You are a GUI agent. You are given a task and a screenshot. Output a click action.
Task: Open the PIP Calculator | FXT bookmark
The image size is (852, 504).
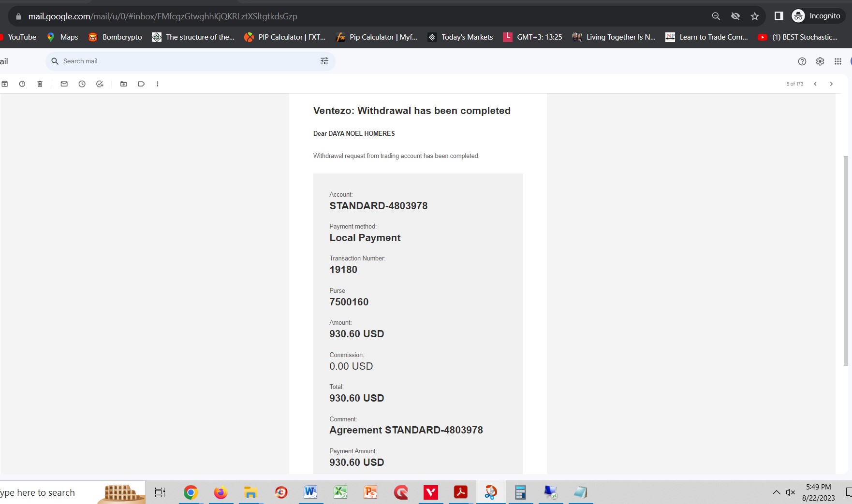pyautogui.click(x=285, y=37)
